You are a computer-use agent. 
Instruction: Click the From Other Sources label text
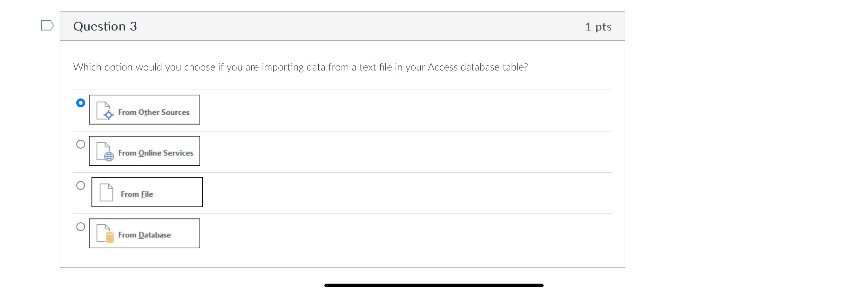click(154, 112)
